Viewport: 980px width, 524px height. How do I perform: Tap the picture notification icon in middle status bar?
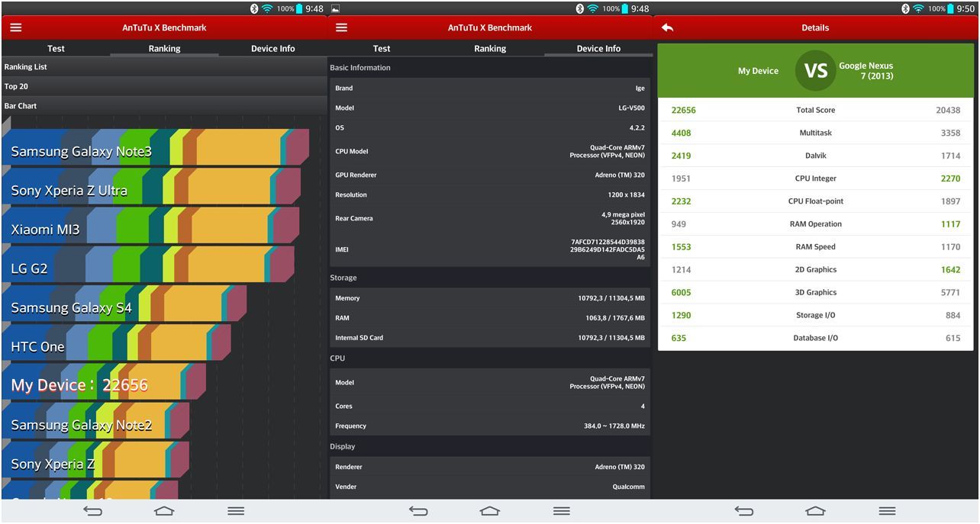pos(335,9)
